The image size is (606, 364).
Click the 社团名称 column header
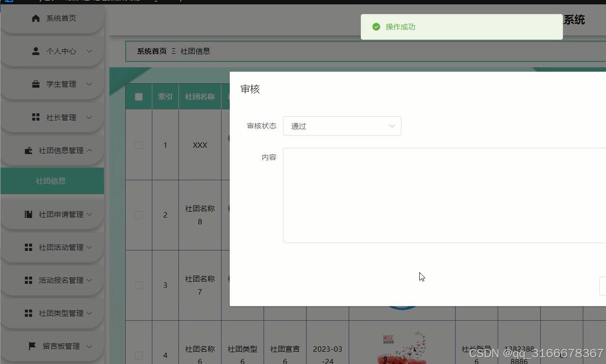pos(200,97)
